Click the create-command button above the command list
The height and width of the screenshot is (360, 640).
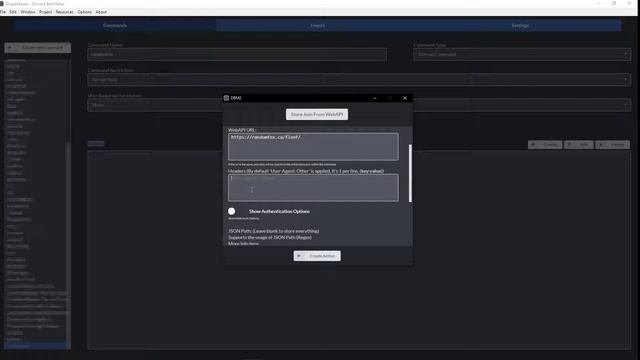38,47
